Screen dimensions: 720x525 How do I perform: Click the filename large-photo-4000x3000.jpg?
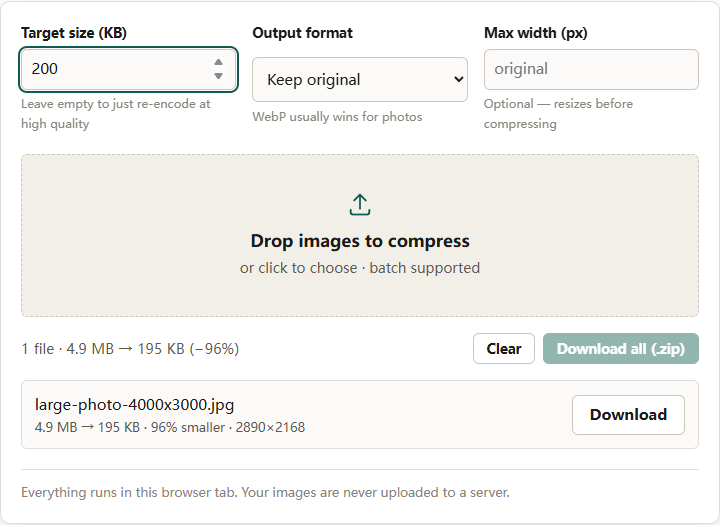[135, 405]
